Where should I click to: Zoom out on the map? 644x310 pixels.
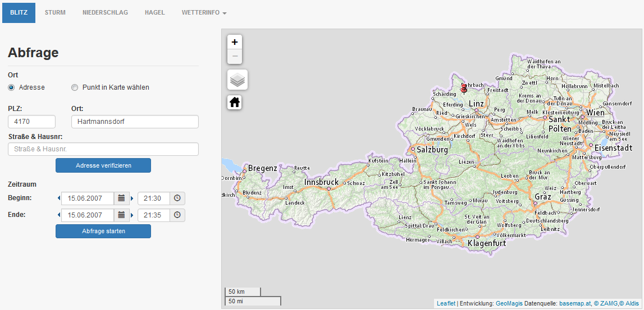coord(235,57)
